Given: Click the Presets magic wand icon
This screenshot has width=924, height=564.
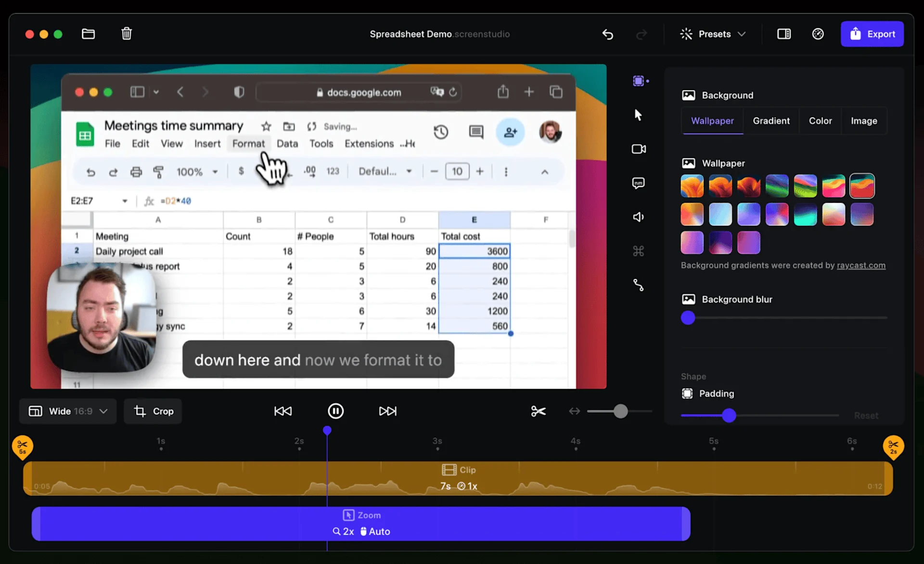Looking at the screenshot, I should [687, 34].
